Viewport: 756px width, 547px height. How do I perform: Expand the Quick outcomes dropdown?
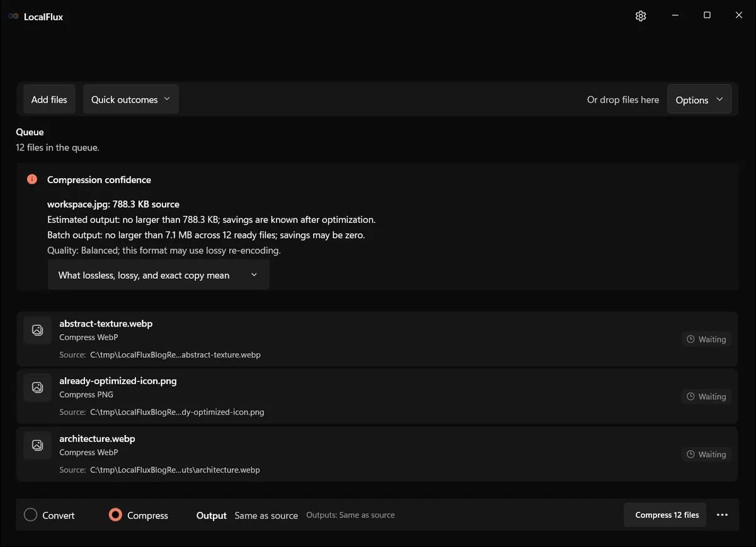point(131,99)
